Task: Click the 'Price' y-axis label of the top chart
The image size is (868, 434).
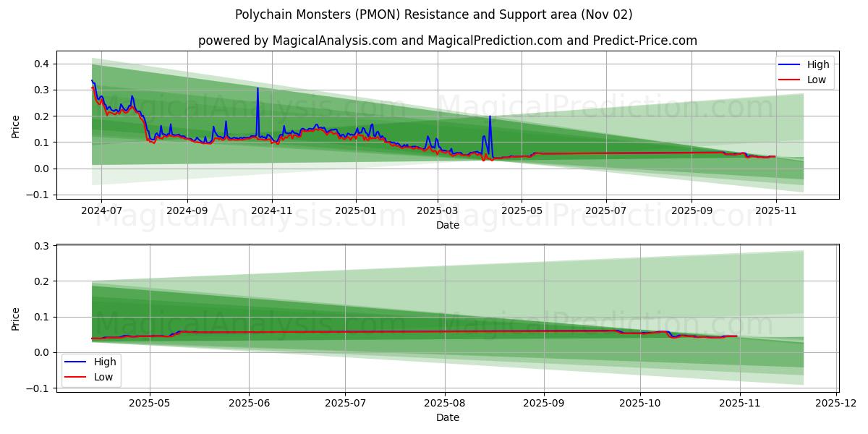Action: tap(16, 125)
